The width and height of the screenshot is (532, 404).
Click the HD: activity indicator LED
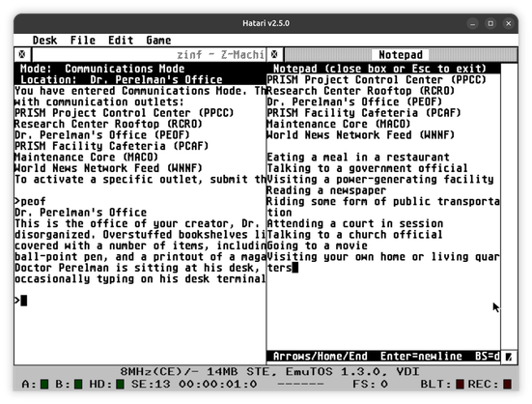coord(120,385)
